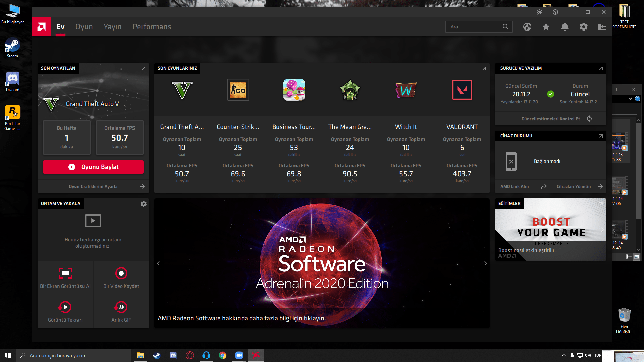644x362 pixels.
Task: Open favorites star icon in top bar
Action: pyautogui.click(x=546, y=27)
